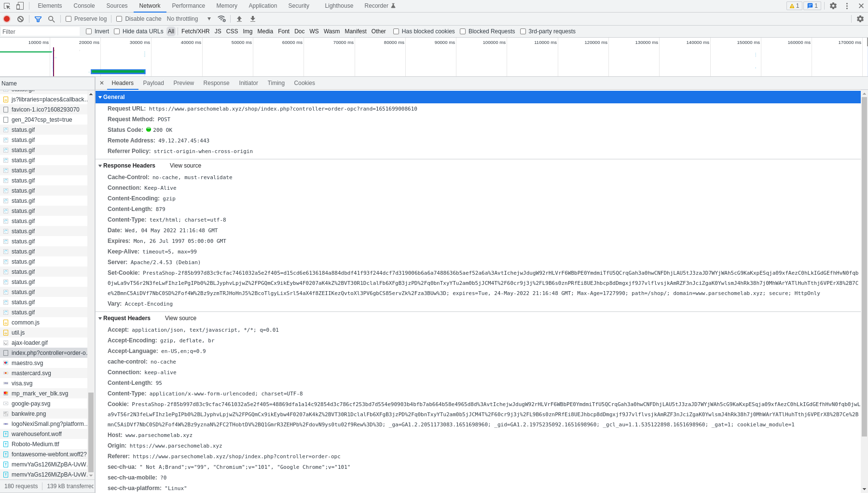Switch to the Sources panel tab
868x493 pixels.
coord(117,6)
